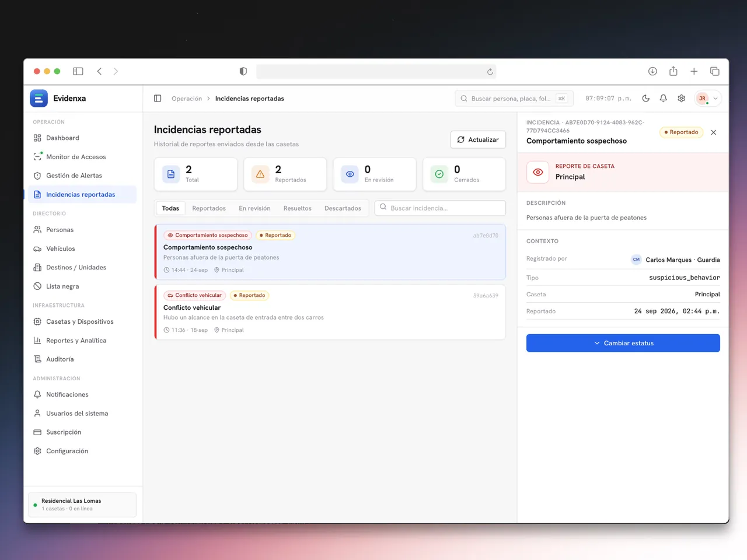Toggle browser sidebar button

click(x=78, y=71)
